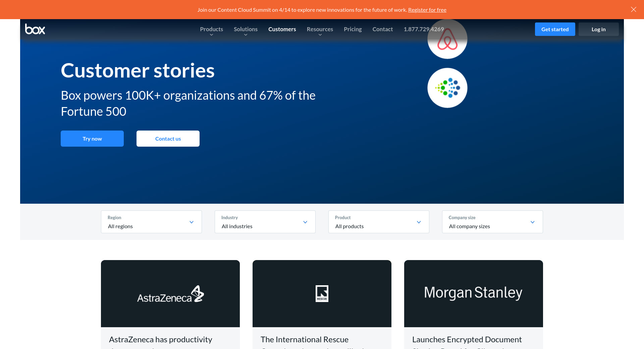Click the multicolored dots logo circle
Screen dimensions: 644x349
click(447, 88)
